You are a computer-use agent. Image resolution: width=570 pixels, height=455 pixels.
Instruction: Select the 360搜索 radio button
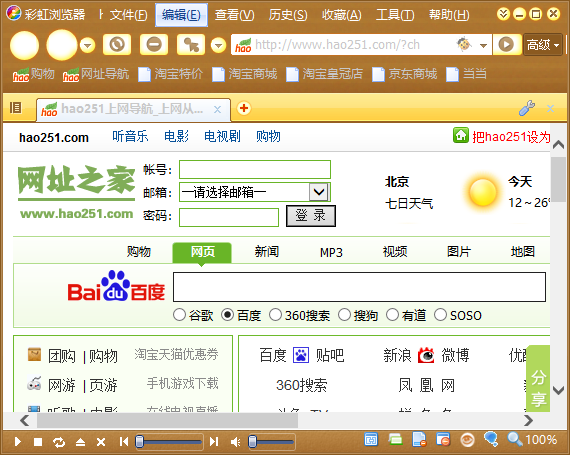275,315
